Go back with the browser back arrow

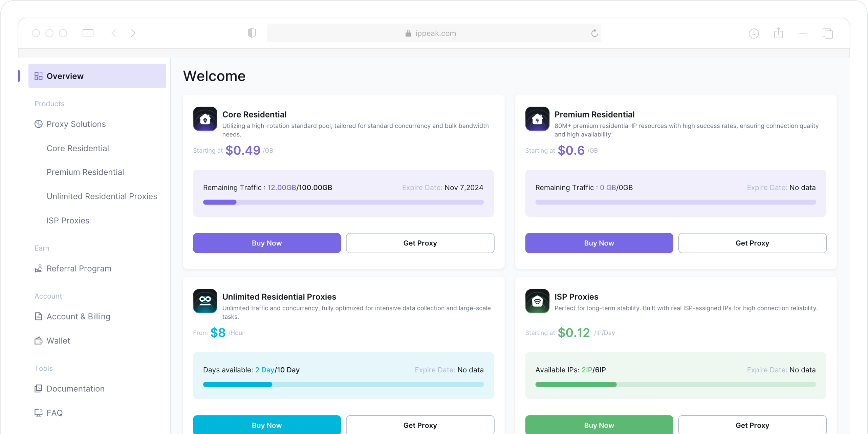click(x=114, y=33)
